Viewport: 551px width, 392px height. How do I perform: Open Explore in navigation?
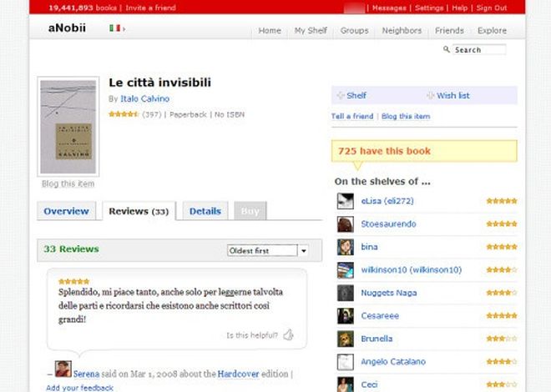click(x=492, y=31)
